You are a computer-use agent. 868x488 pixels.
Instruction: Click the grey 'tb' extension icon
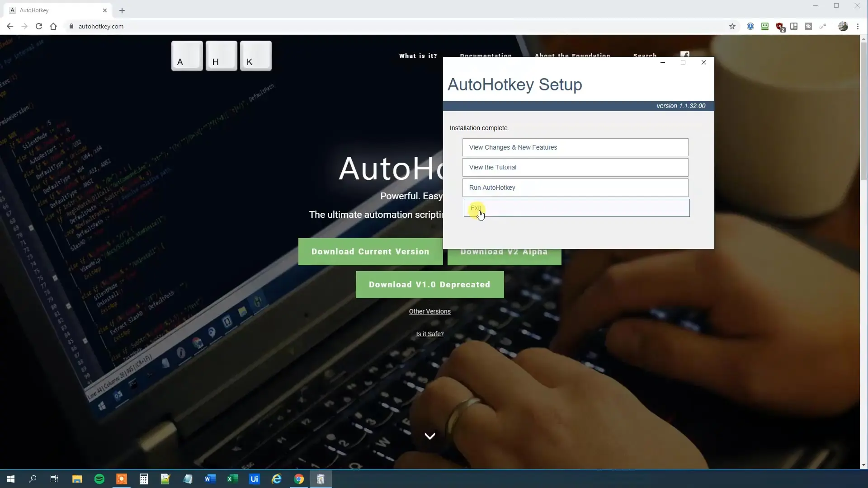[808, 26]
